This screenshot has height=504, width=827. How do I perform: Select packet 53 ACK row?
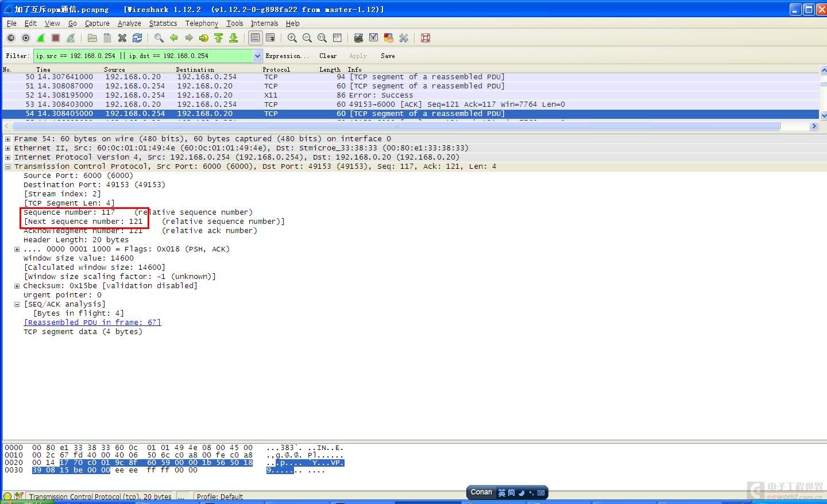coord(410,104)
